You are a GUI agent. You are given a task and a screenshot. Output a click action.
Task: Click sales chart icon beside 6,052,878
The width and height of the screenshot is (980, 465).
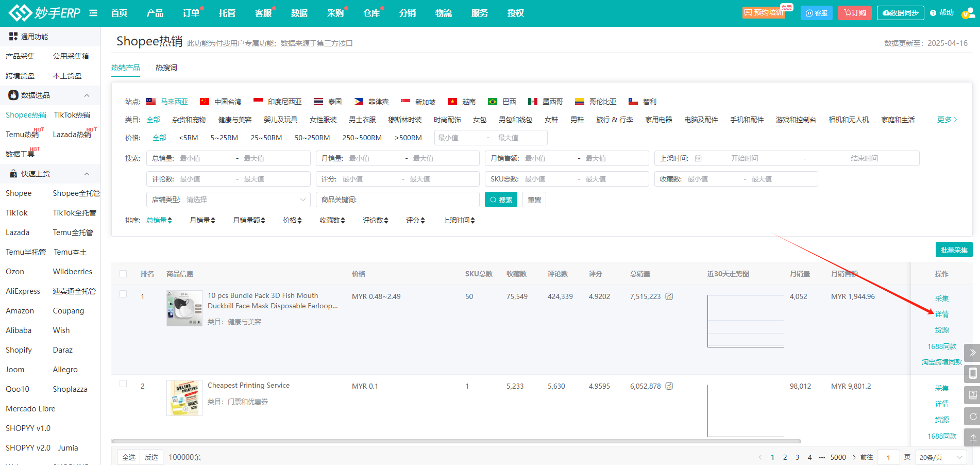(x=669, y=386)
